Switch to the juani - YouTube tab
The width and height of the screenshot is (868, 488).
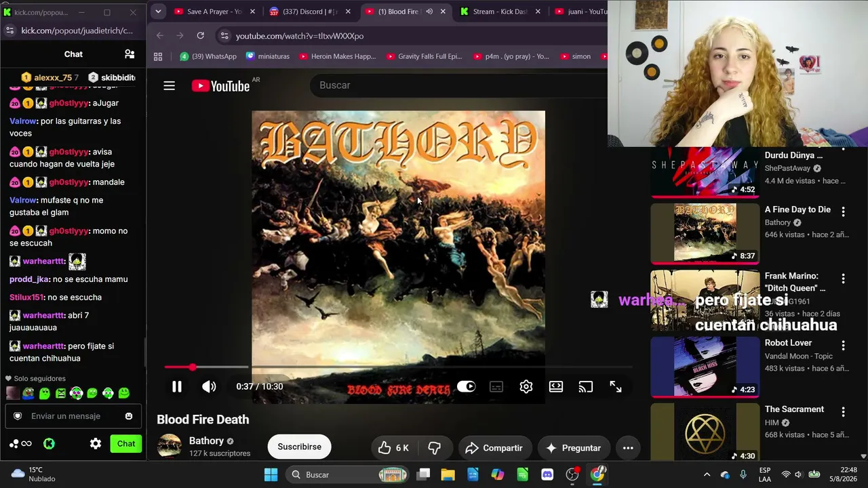580,12
